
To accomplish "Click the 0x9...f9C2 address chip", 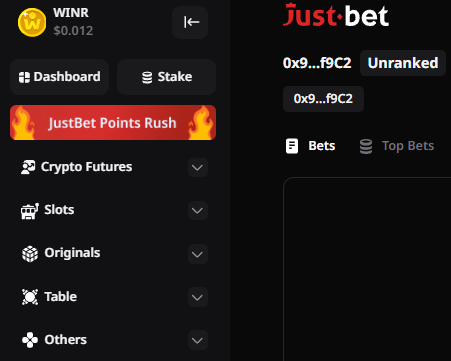I will pos(323,99).
